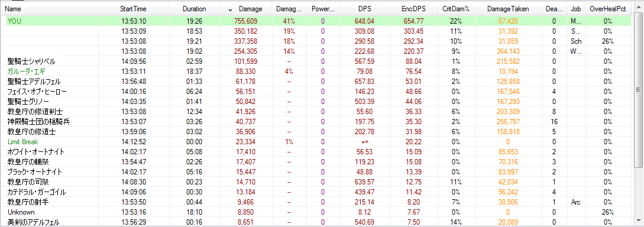This screenshot has height=227, width=644.
Task: Click the scrollbar up arrow
Action: coord(638,6)
